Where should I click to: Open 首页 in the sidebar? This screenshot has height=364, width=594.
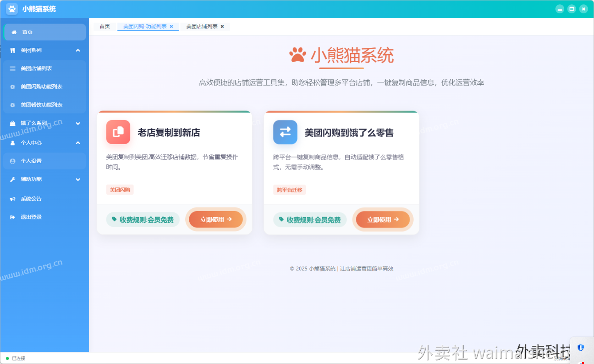pyautogui.click(x=44, y=32)
